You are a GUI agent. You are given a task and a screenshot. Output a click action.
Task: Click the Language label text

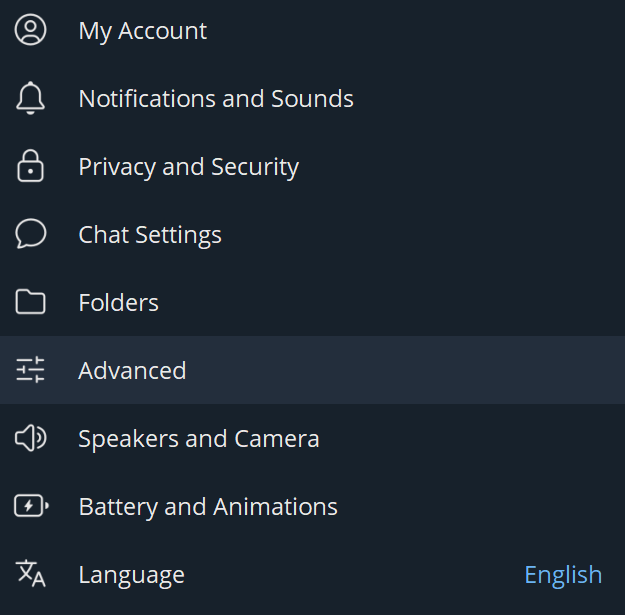click(131, 575)
